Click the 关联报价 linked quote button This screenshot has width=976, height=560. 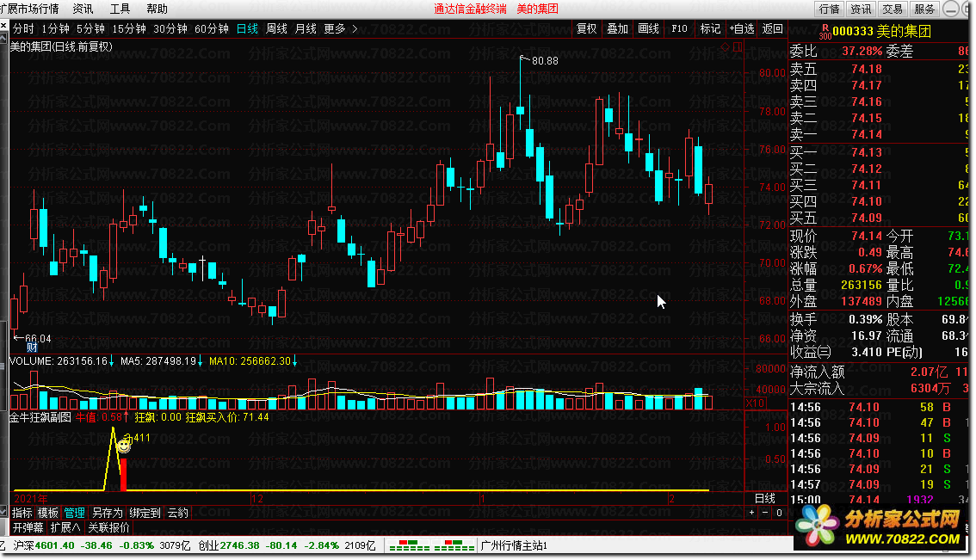[109, 527]
